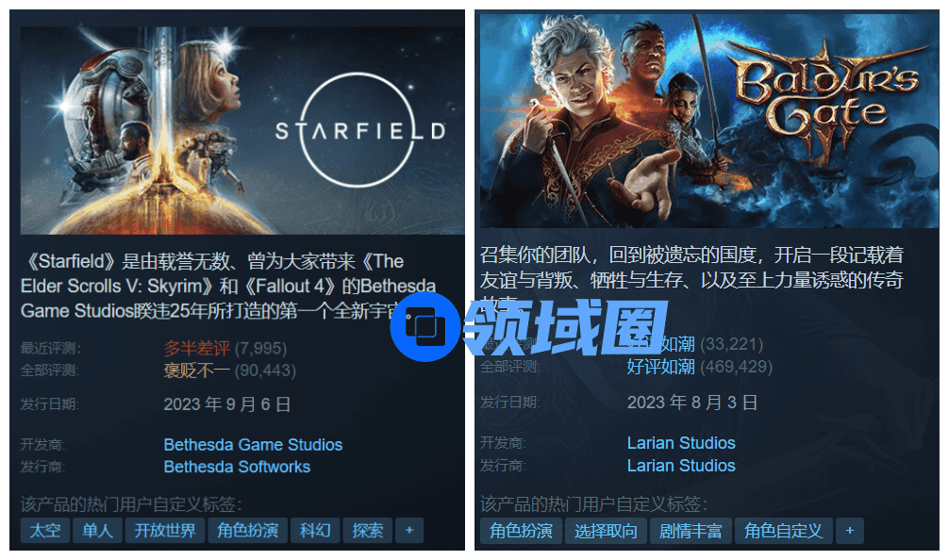Click the 角色自定义 tag
This screenshot has width=949, height=560.
click(x=784, y=531)
